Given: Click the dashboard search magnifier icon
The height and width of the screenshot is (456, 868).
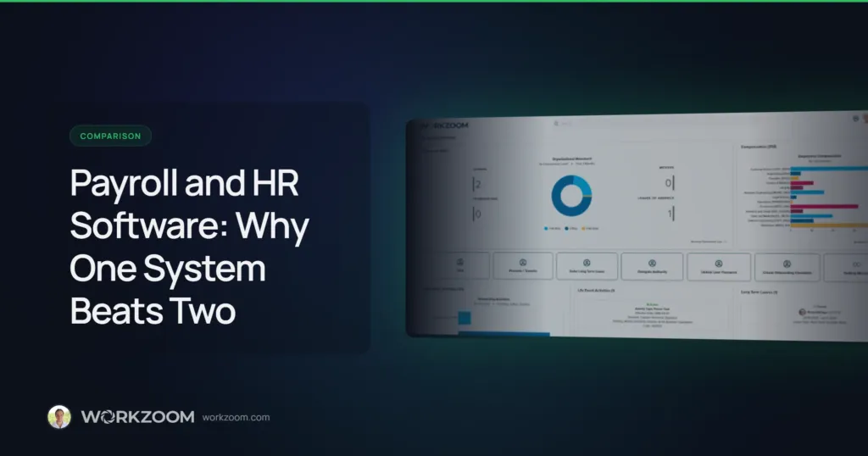Looking at the screenshot, I should pos(556,124).
